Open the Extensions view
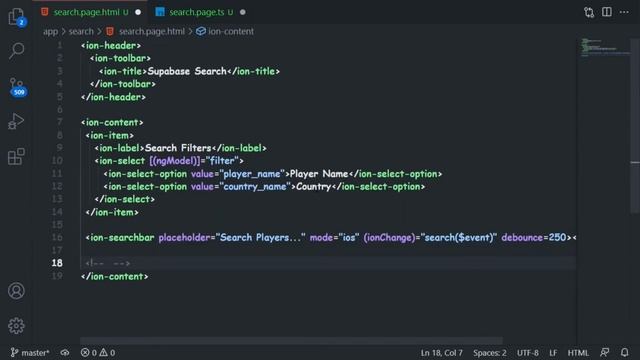The height and width of the screenshot is (360, 640). point(16,157)
